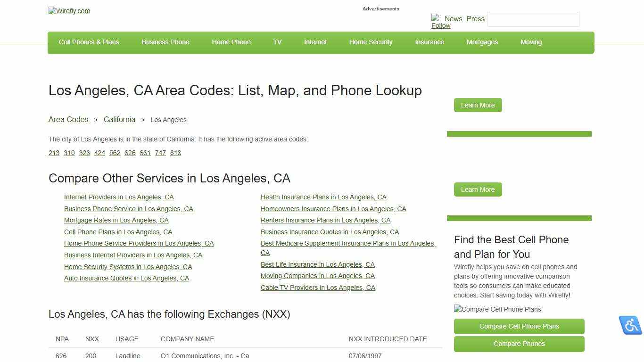Image resolution: width=644 pixels, height=362 pixels.
Task: Click the Wirefly.com logo
Action: (69, 11)
